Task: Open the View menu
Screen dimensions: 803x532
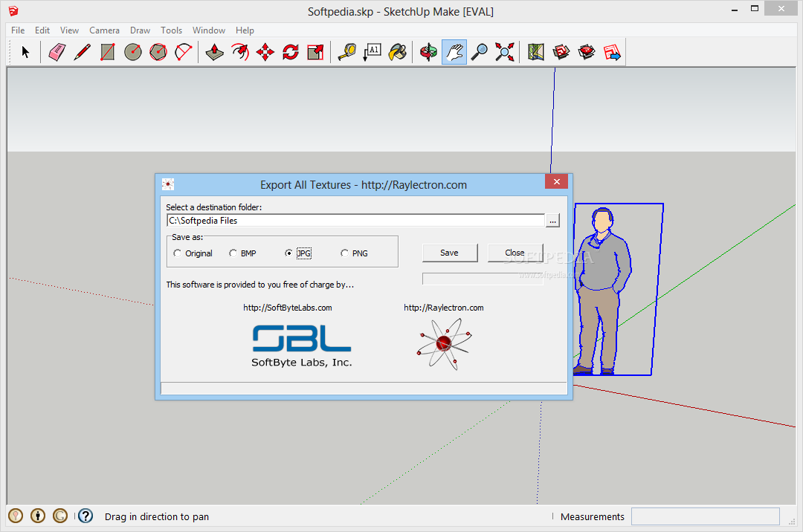Action: pos(69,30)
